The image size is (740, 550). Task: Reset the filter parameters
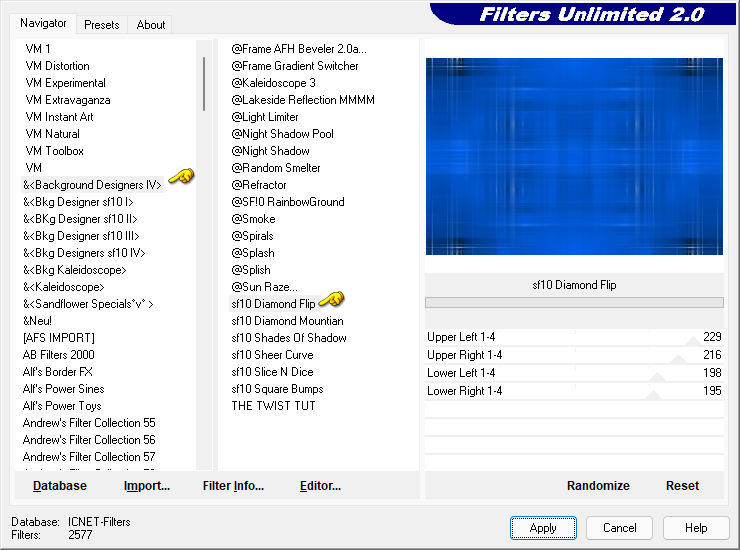point(682,486)
